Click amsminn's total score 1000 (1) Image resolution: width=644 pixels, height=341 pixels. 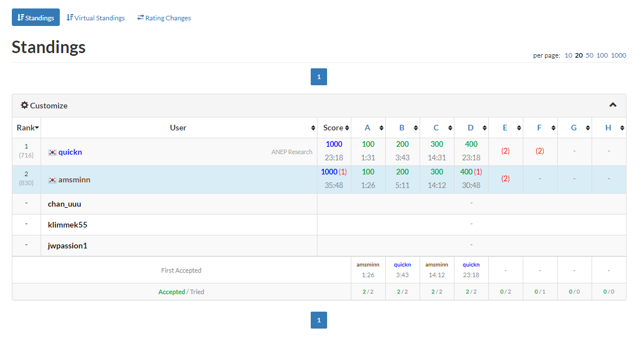(334, 172)
